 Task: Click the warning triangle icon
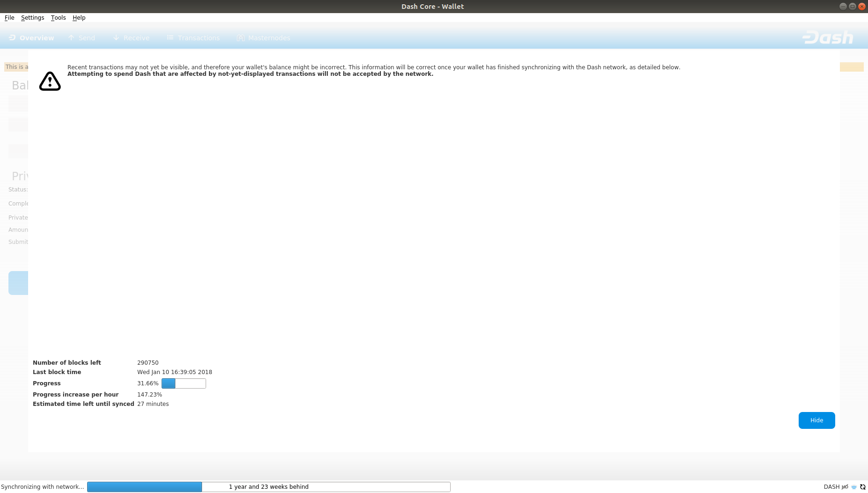pos(50,81)
